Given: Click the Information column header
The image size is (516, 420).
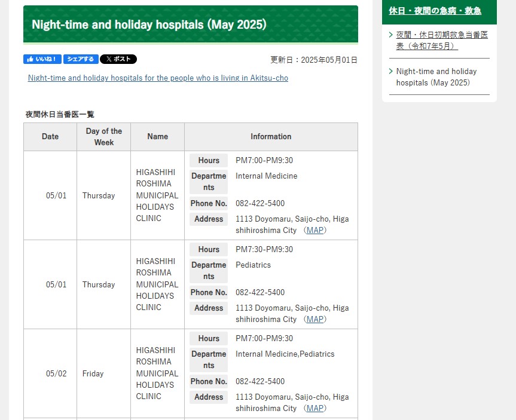Looking at the screenshot, I should [x=271, y=137].
